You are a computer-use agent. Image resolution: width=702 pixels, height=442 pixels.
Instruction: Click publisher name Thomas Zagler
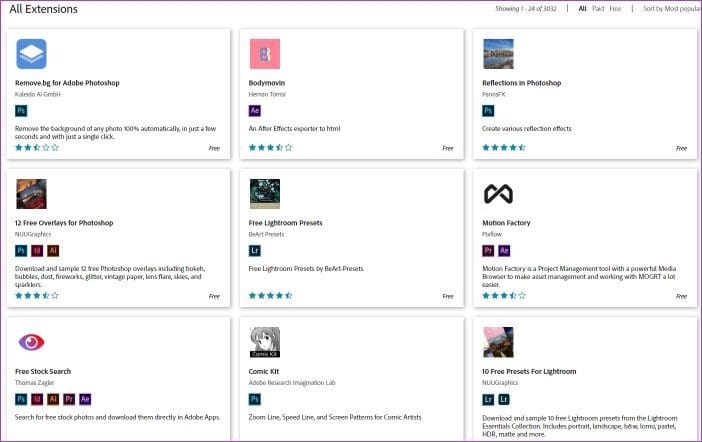34,383
